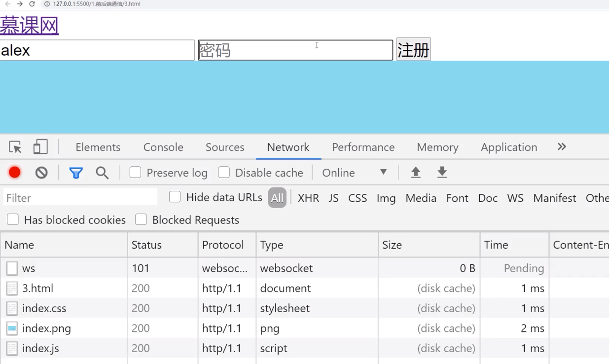The image size is (609, 364).
Task: Click the network Filter text box
Action: point(80,198)
